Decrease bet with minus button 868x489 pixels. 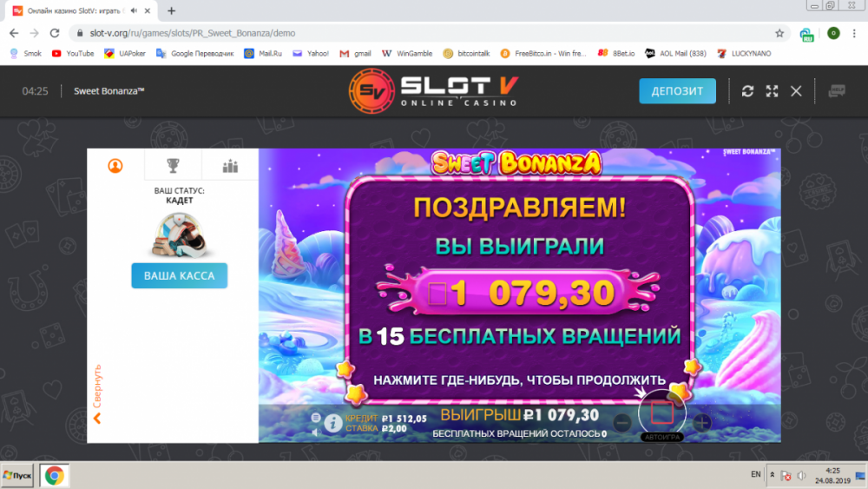click(621, 423)
